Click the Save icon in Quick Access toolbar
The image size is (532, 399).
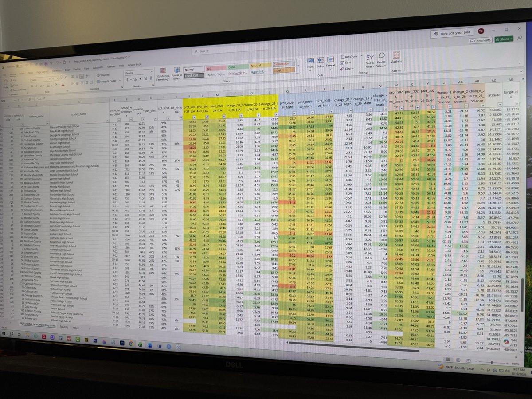46,63
